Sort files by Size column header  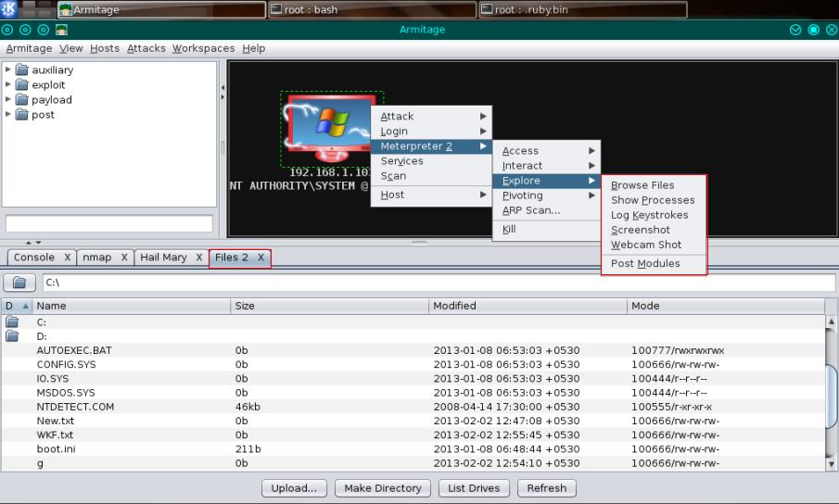click(x=330, y=306)
